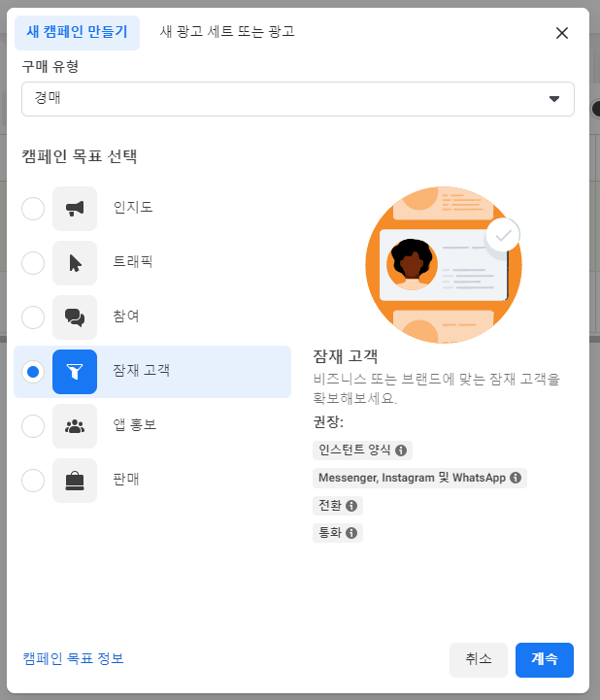600x700 pixels.
Task: Click the 계속 button
Action: (x=545, y=660)
